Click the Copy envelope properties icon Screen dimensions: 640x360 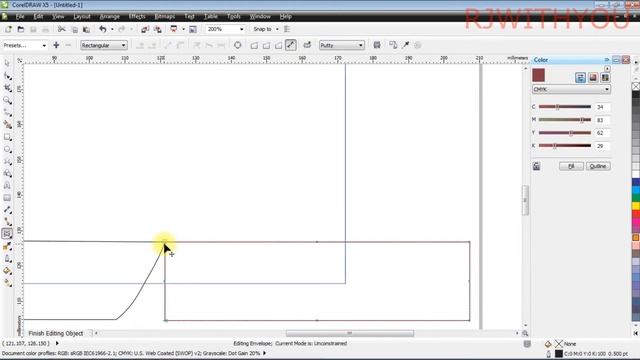tap(393, 45)
